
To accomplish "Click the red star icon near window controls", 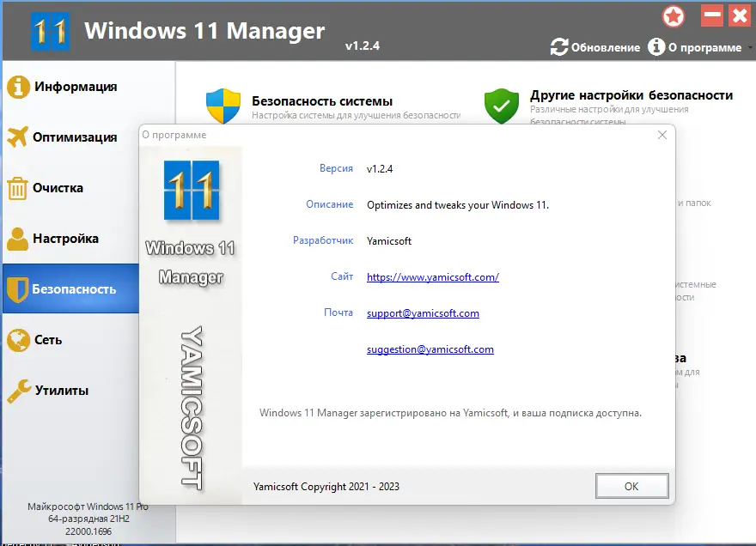I will (x=674, y=15).
